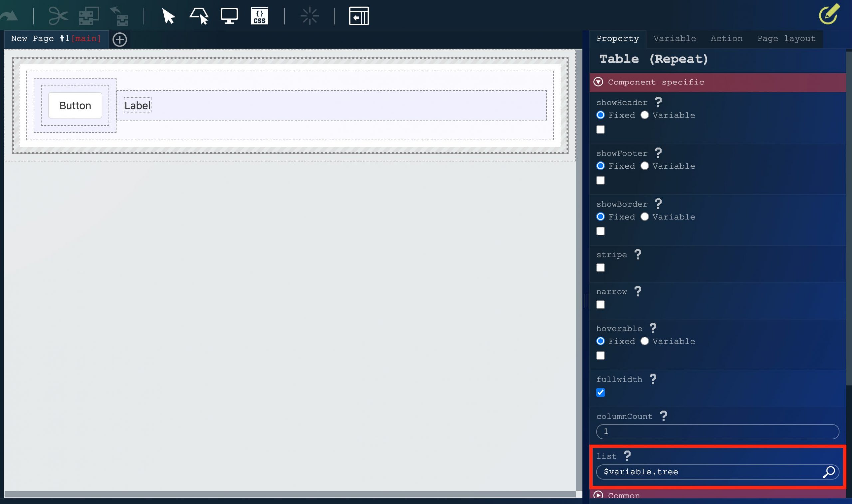
Task: Open help for showHeader property
Action: click(658, 102)
